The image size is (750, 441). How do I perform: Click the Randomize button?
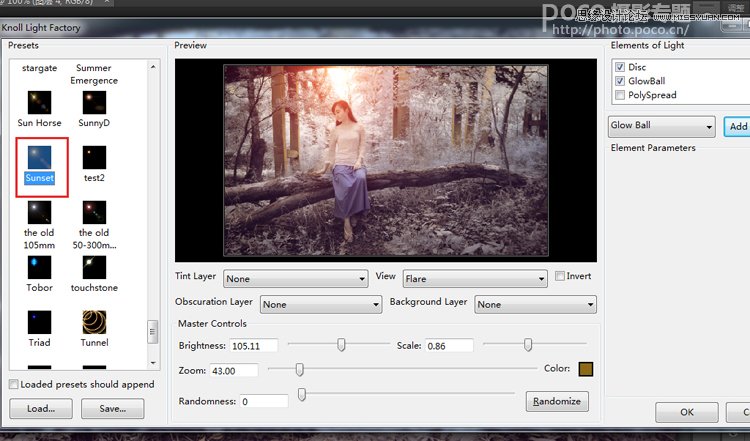tap(557, 401)
